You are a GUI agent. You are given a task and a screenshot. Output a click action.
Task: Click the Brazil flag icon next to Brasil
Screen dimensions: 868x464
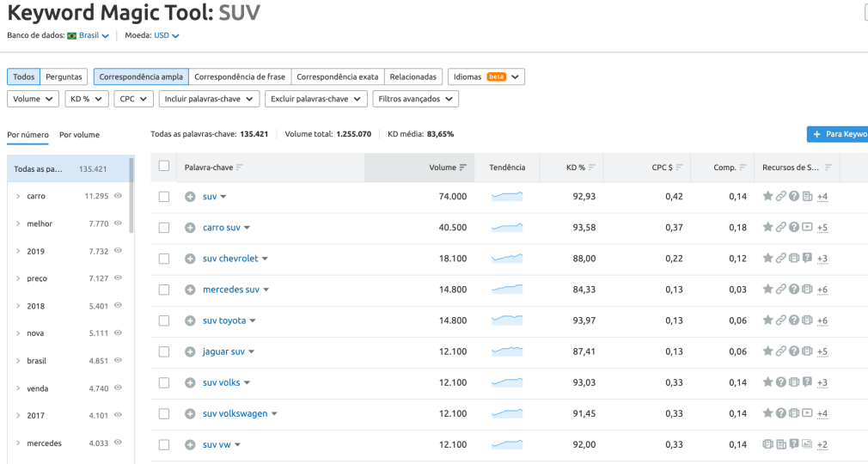click(x=72, y=35)
